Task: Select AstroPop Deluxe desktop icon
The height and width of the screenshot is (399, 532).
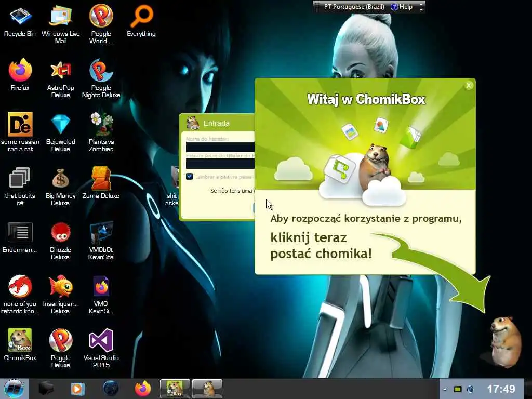Action: 60,79
